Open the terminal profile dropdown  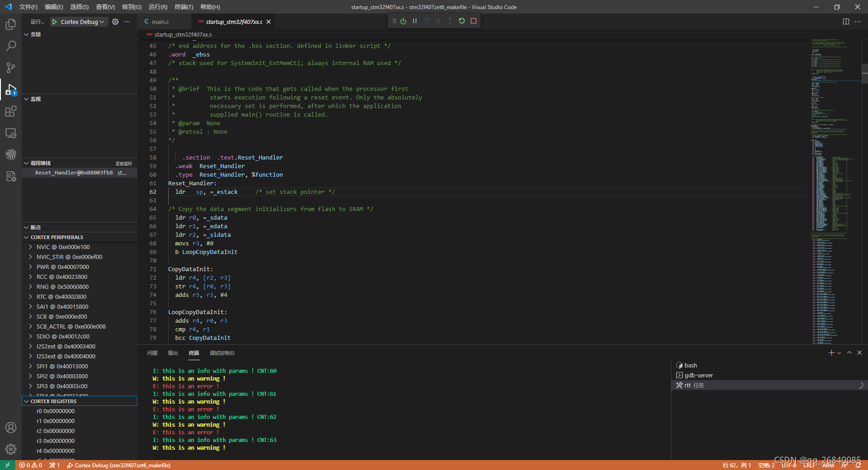point(839,353)
